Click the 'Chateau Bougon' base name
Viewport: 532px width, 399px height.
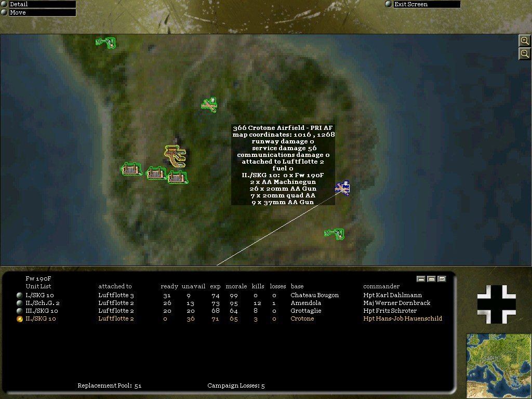click(314, 295)
